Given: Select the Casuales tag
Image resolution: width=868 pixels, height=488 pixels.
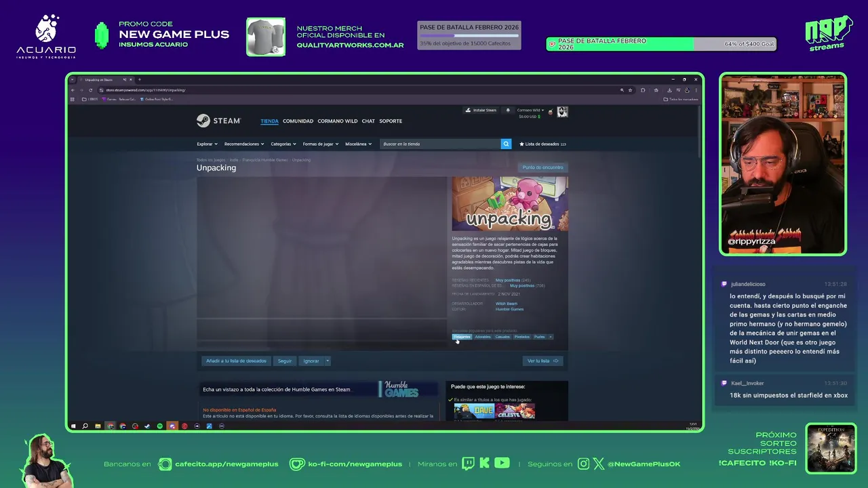Looking at the screenshot, I should [x=502, y=337].
